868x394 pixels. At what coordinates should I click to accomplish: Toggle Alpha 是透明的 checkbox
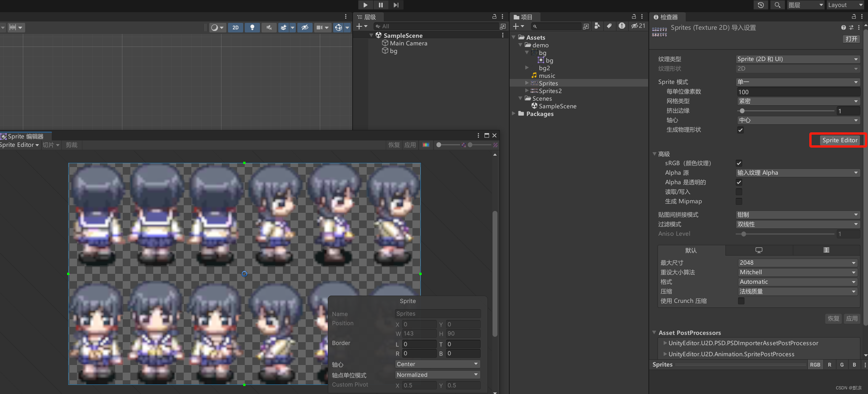739,182
